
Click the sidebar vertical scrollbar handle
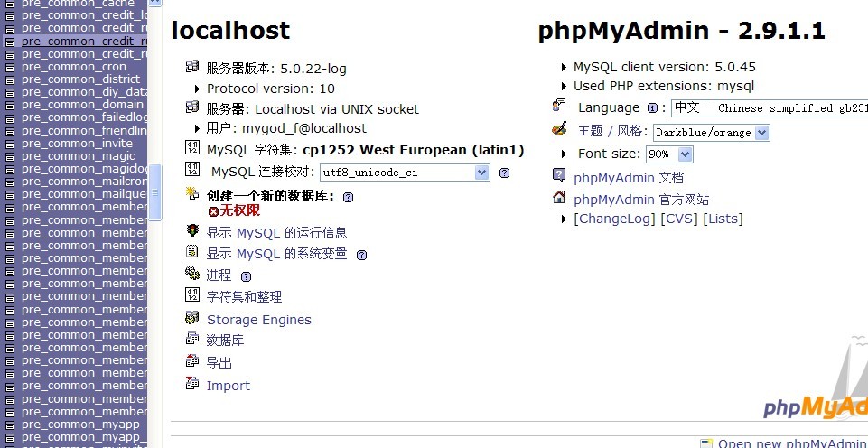tap(155, 192)
